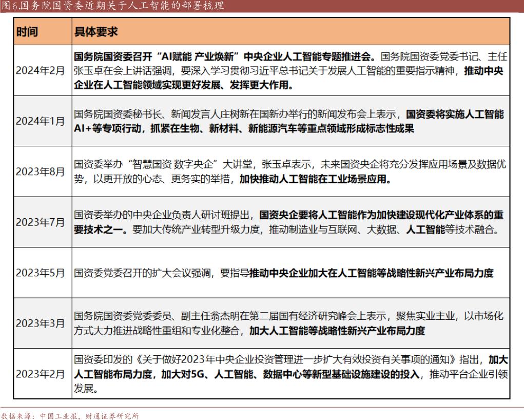Screen dimensions: 524x420
Task: Click the figure title 图6 at the top
Action: 112,6
